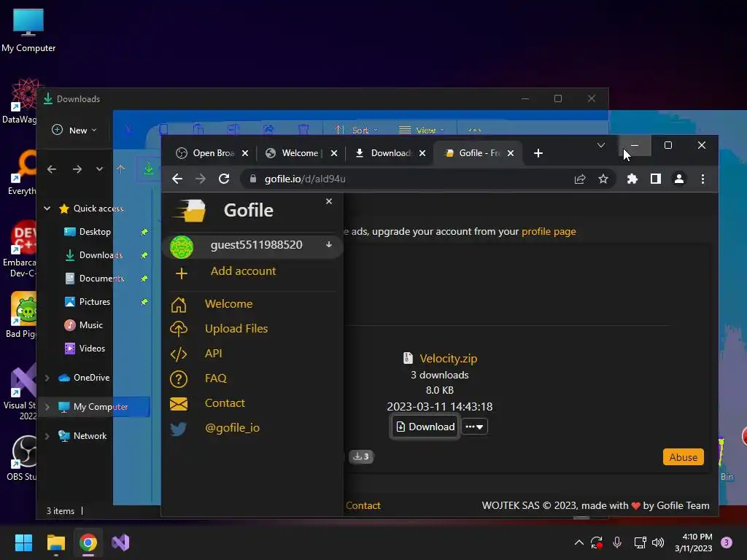This screenshot has height=560, width=747.
Task: Click Explorer back arrow in Downloads window
Action: pos(52,169)
